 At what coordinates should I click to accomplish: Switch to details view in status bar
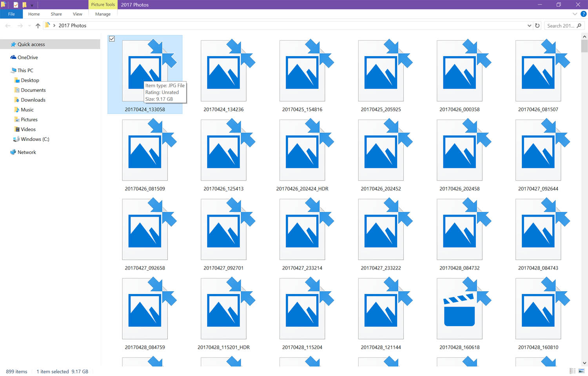tap(572, 371)
